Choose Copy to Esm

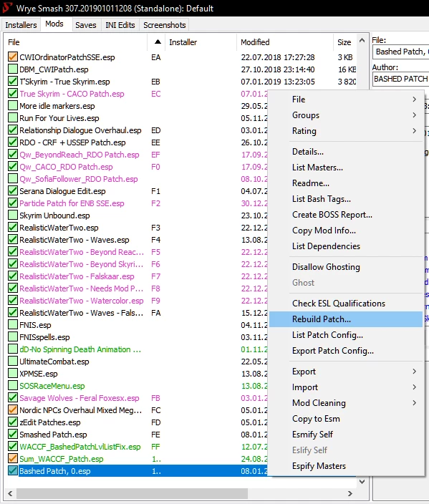[346, 419]
